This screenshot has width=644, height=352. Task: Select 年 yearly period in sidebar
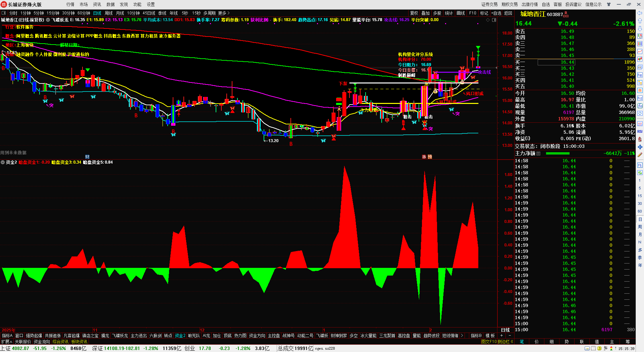640,265
